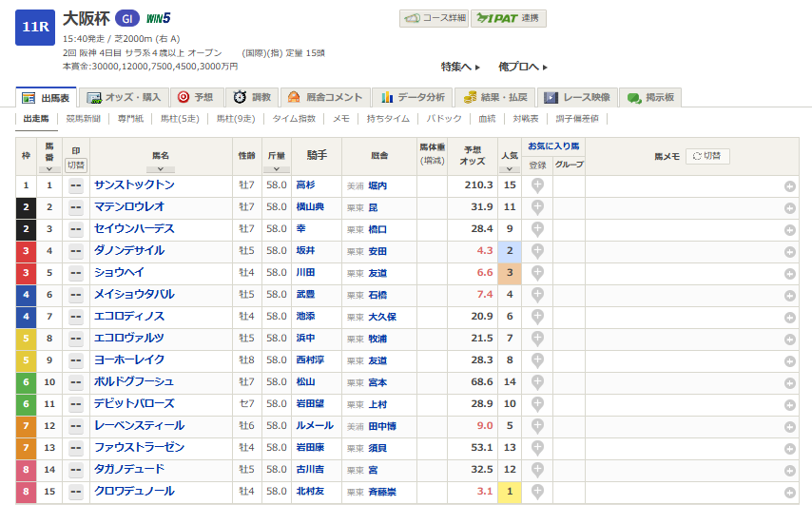This screenshot has height=505, width=812.
Task: Toggle the mark selector for メイショウタバル
Action: point(75,295)
